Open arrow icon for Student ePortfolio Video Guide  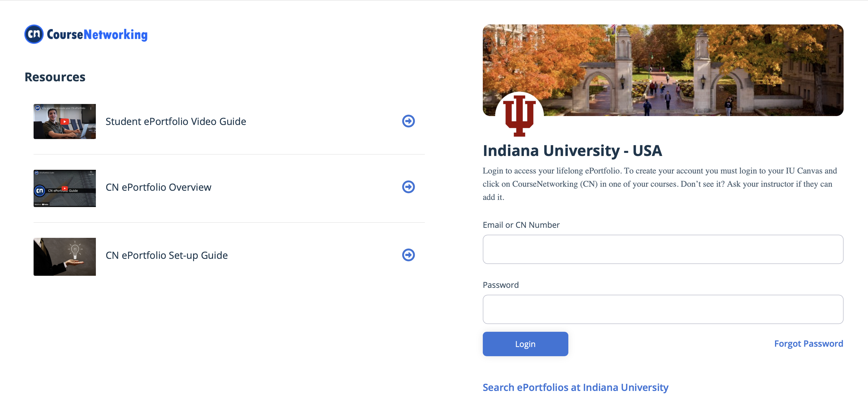(x=408, y=121)
